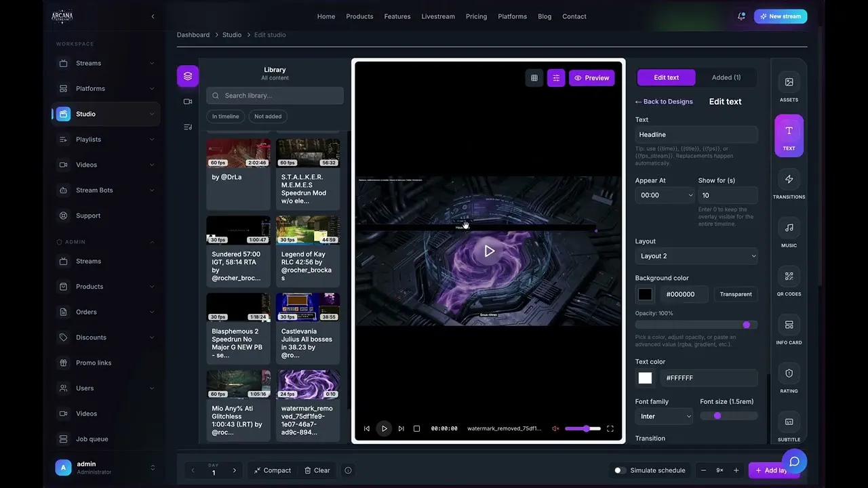Screen dimensions: 868x488
Task: Click the playlist icon below the camera icon
Action: pos(188,127)
